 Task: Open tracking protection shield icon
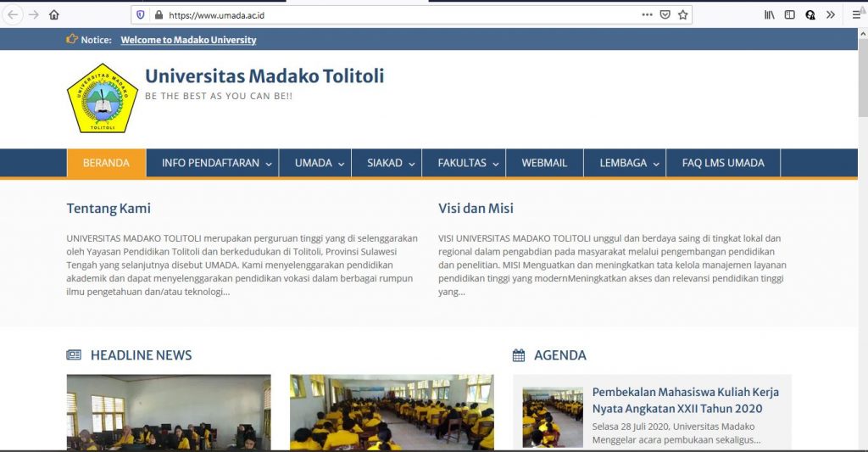tap(141, 15)
